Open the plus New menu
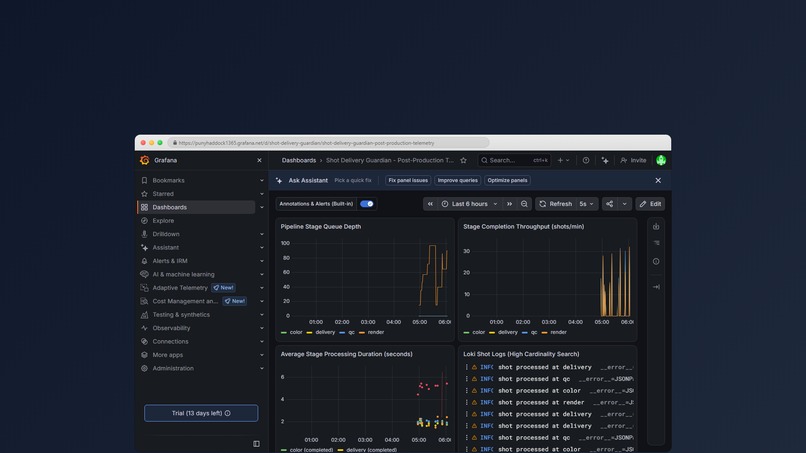This screenshot has width=806, height=453. coord(563,160)
